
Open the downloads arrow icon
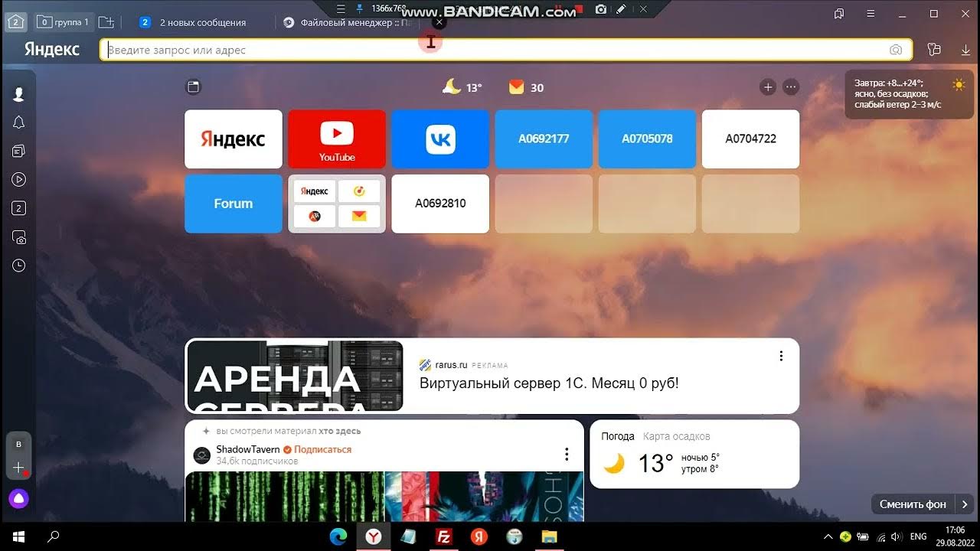coord(965,50)
